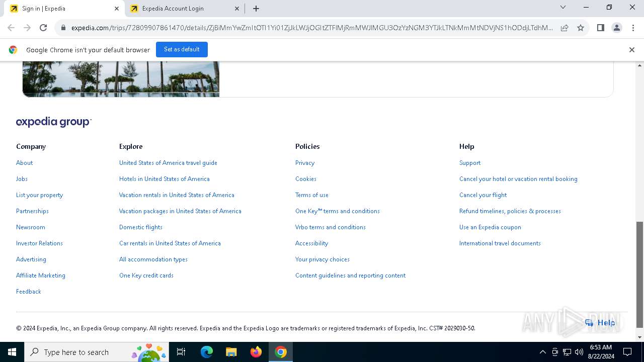Open Hotels in United States of America
This screenshot has height=362, width=644.
[165, 179]
